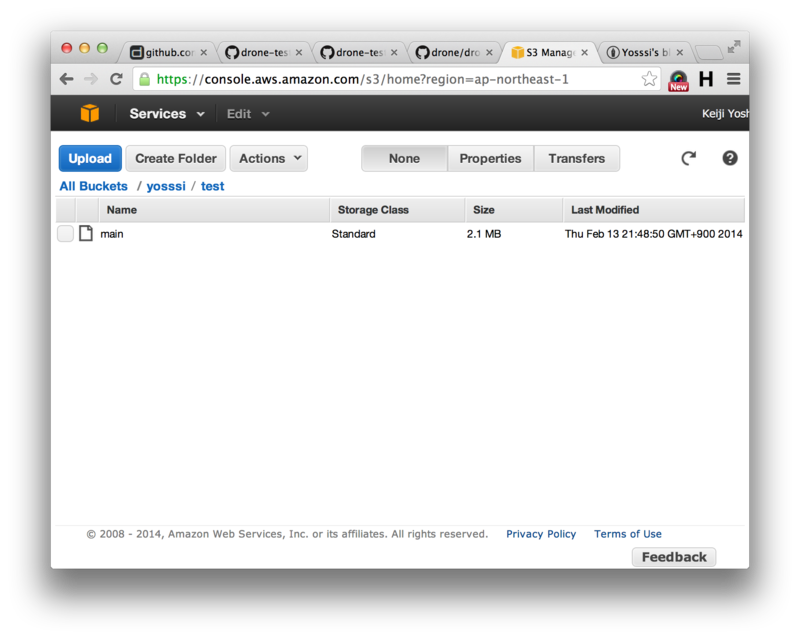Refresh the S3 bucket listing
The height and width of the screenshot is (639, 800).
click(x=689, y=158)
